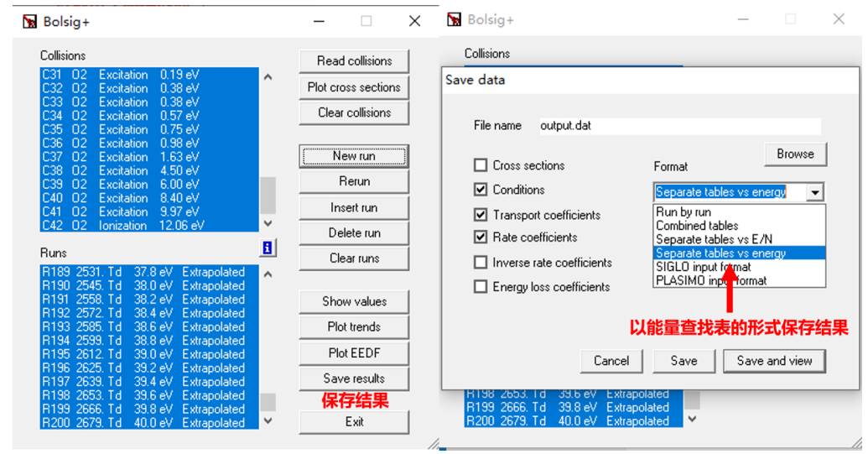Viewport: 868px width, 454px height.
Task: Click the Delete run button
Action: [354, 232]
